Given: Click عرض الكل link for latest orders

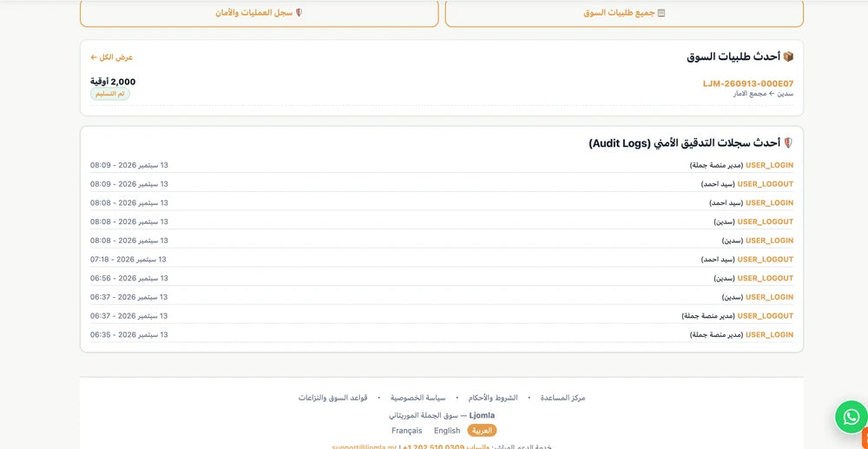Looking at the screenshot, I should [112, 57].
